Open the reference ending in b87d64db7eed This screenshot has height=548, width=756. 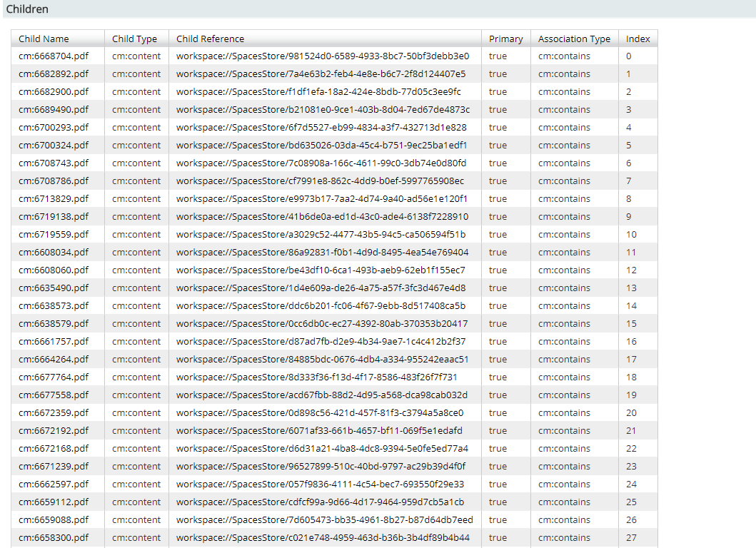click(325, 519)
